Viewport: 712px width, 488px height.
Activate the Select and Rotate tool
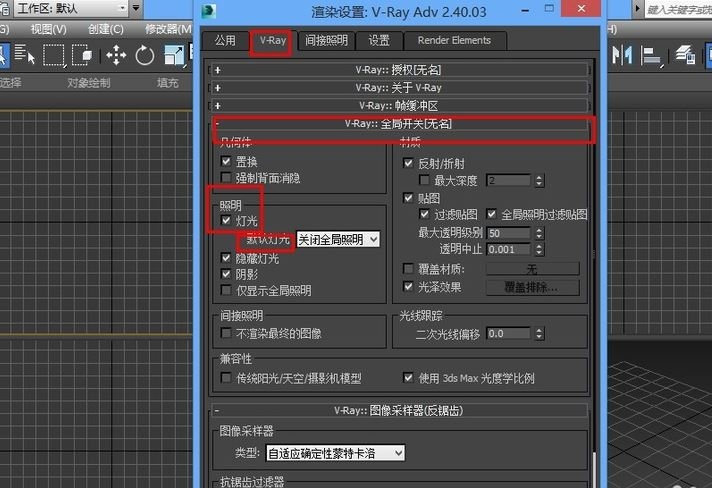(145, 55)
